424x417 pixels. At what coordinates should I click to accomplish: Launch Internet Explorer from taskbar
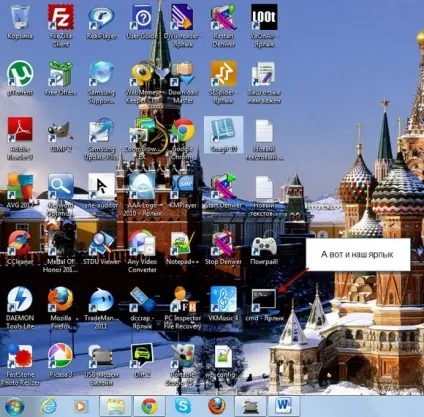[x=49, y=406]
